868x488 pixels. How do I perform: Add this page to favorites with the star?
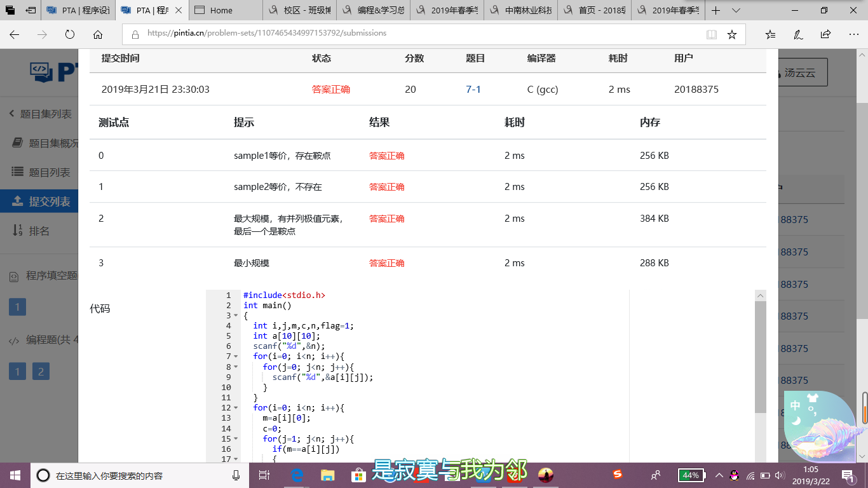pos(732,34)
